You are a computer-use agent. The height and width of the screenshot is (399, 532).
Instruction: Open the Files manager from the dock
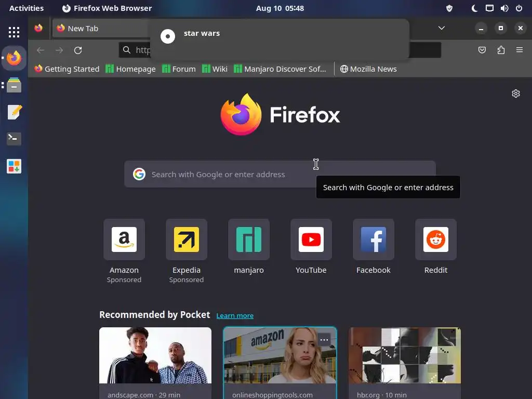point(14,85)
